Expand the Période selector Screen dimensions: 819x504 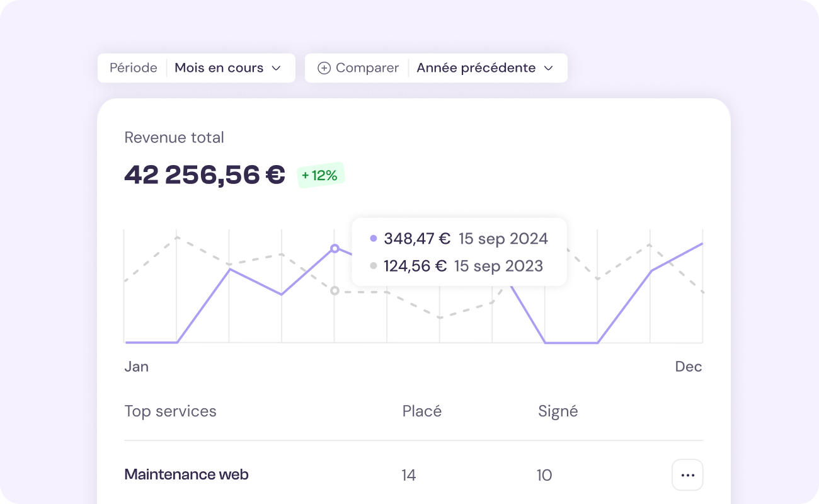click(x=133, y=67)
